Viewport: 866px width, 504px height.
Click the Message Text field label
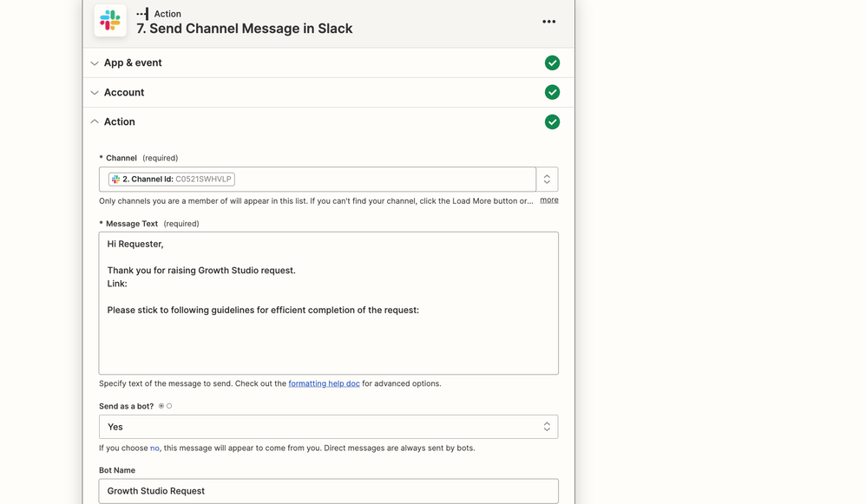tap(132, 224)
